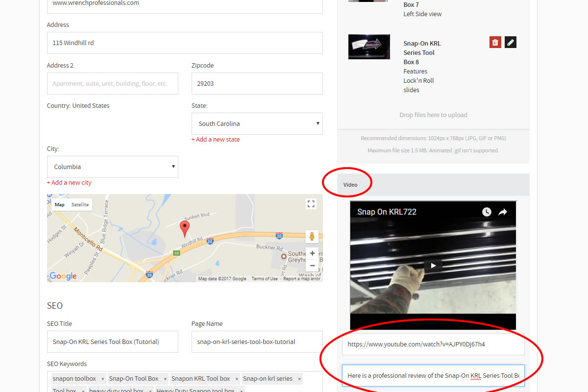This screenshot has height=392, width=588.
Task: Remove the 'Snap-on krl series' tag
Action: click(x=299, y=379)
